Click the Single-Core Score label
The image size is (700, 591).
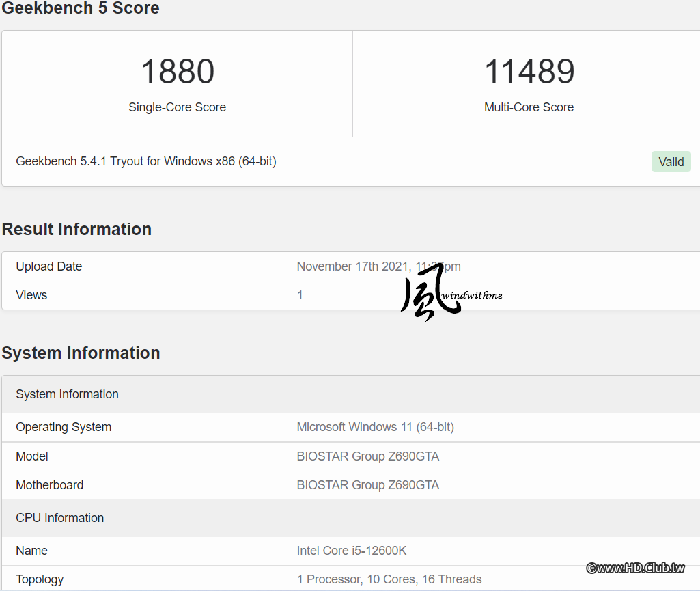click(178, 107)
